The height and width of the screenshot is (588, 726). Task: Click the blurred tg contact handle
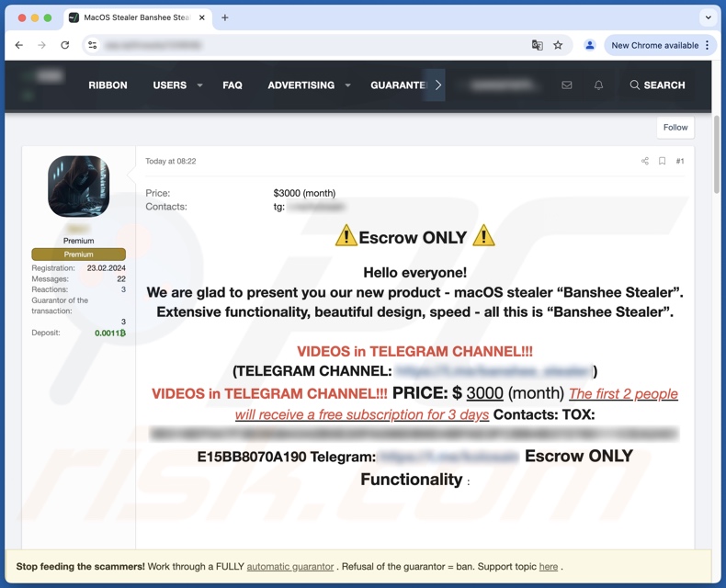click(316, 207)
